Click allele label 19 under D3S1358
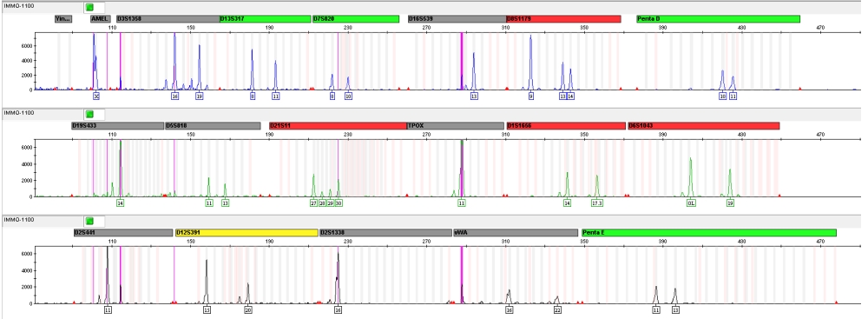The image size is (868, 319). (200, 96)
